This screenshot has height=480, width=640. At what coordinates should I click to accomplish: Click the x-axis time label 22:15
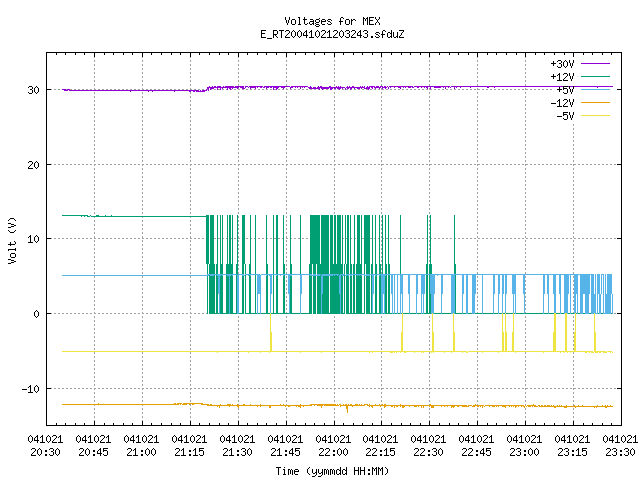click(x=380, y=452)
